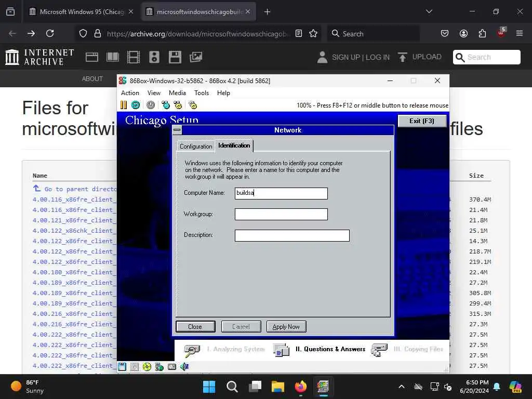The height and width of the screenshot is (399, 532).
Task: Bookmark this page with the star icon
Action: point(313,33)
